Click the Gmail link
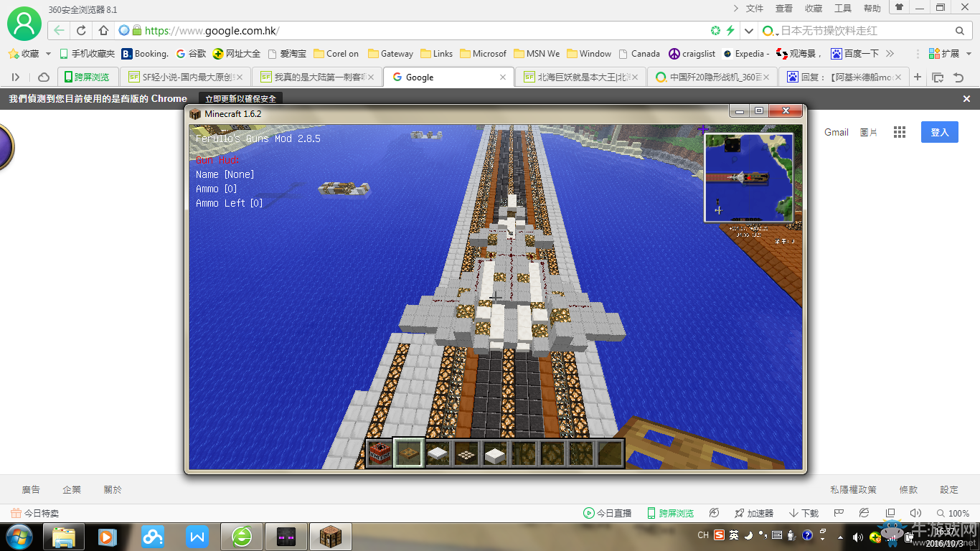980x551 pixels. 836,132
